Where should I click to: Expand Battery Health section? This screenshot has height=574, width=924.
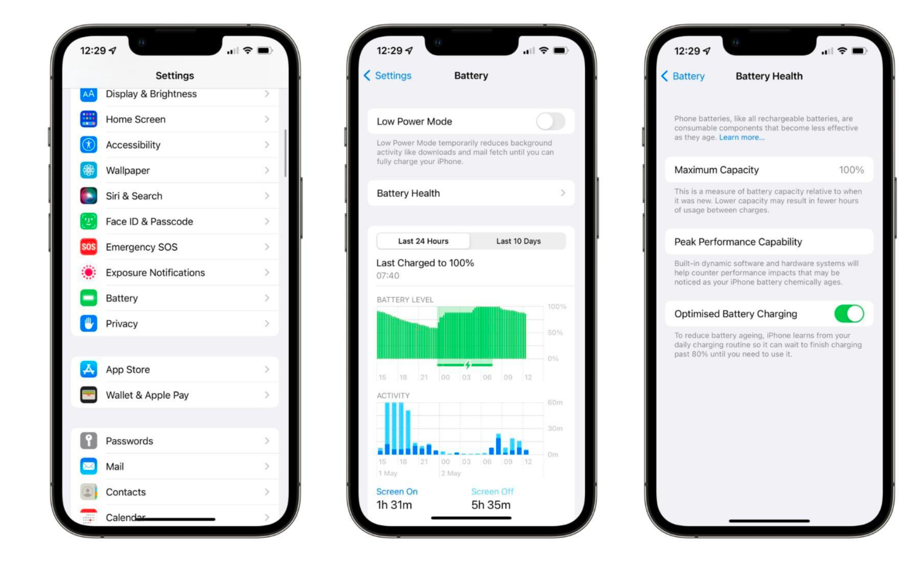pos(462,193)
